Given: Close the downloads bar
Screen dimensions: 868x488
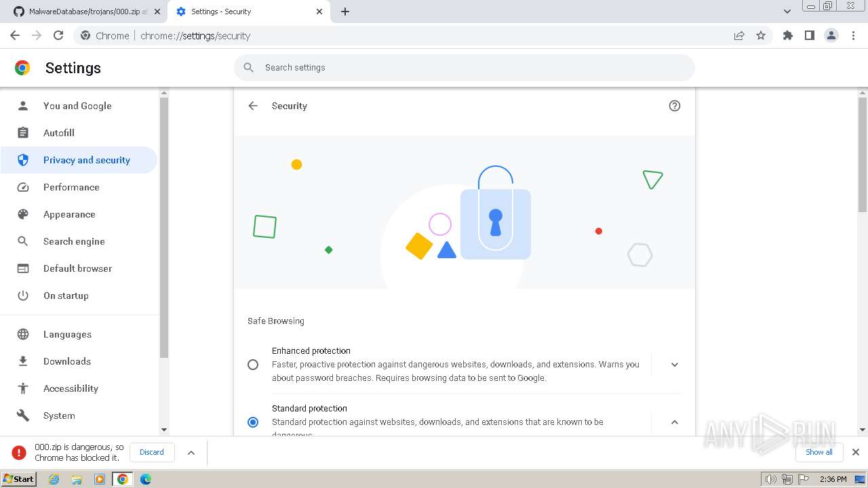Looking at the screenshot, I should [855, 452].
